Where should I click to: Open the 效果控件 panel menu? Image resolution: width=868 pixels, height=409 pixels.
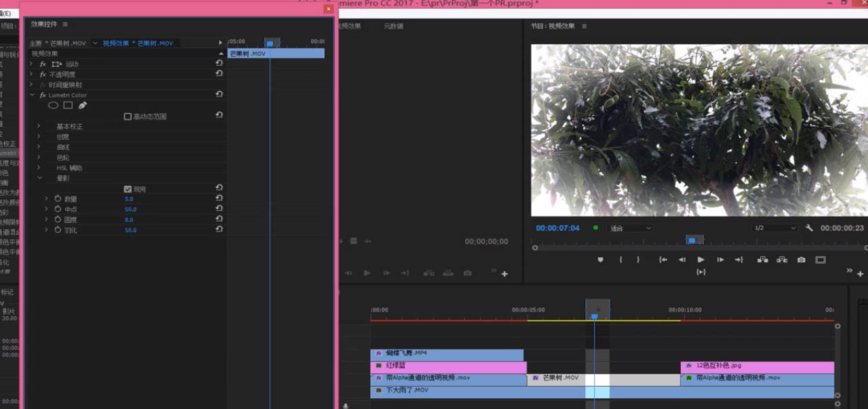click(65, 24)
